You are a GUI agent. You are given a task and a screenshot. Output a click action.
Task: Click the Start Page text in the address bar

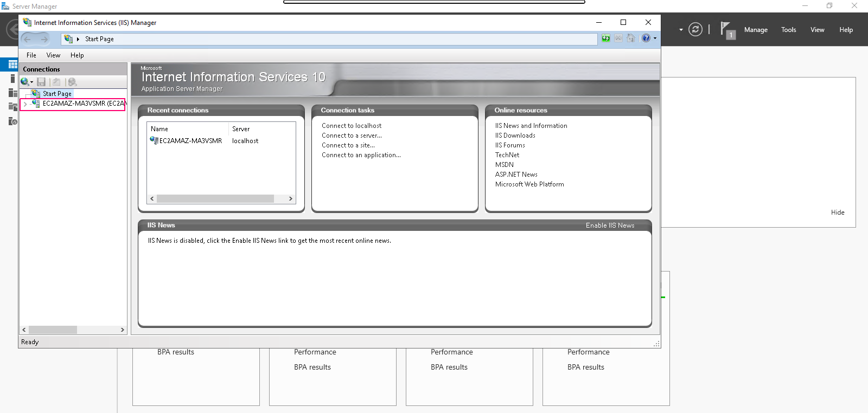[x=99, y=39]
